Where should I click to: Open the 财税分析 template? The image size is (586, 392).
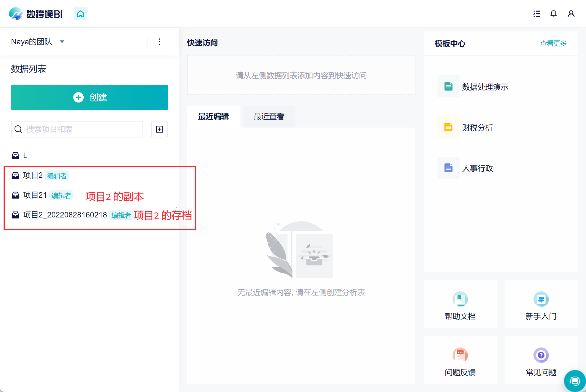tap(477, 128)
